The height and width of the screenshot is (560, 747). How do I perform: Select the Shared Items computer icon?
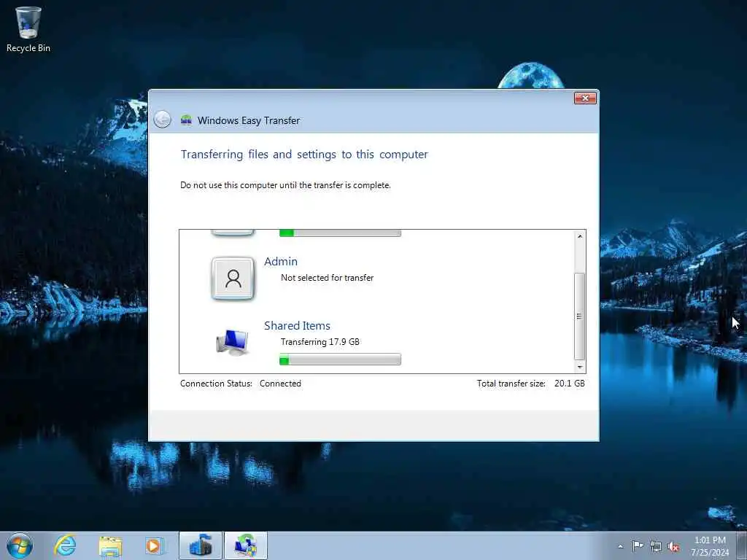[233, 343]
